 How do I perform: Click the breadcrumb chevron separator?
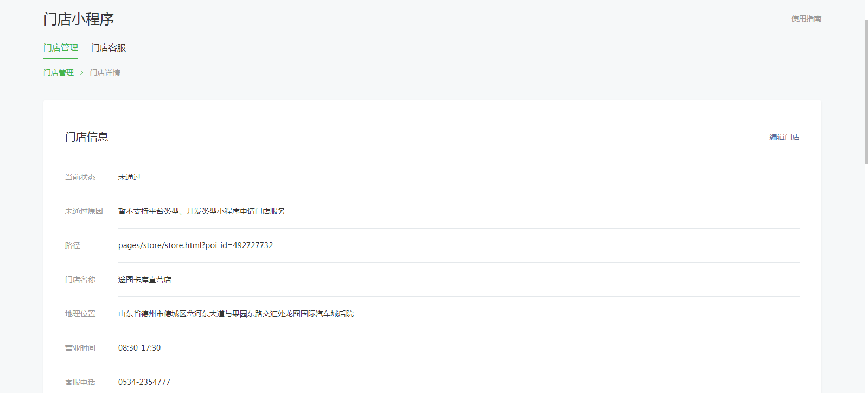pos(82,73)
